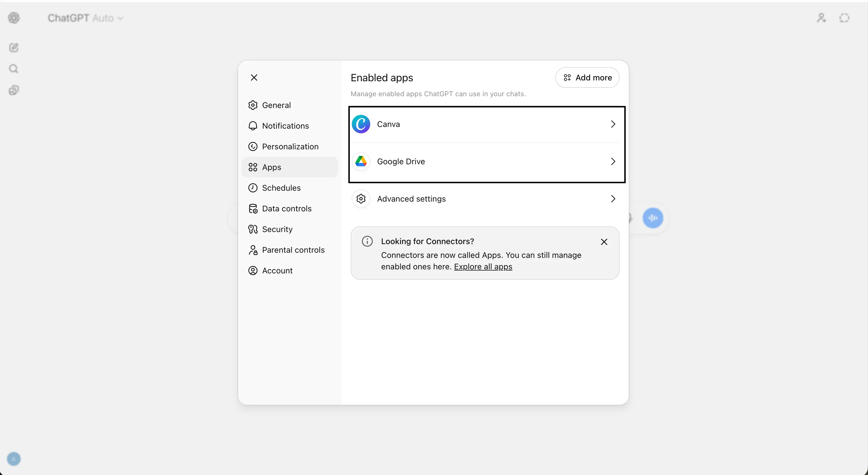Viewport: 868px width, 475px height.
Task: Click the invite people icon at top right
Action: tap(821, 18)
